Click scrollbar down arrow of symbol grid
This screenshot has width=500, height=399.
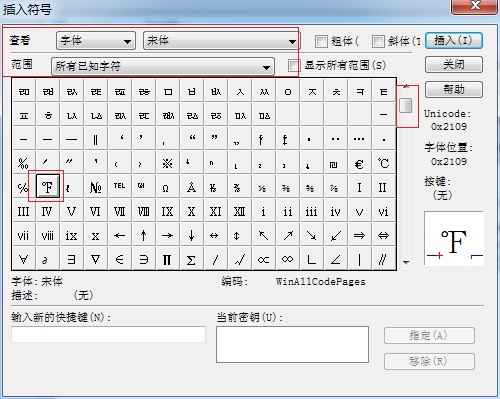pos(406,263)
